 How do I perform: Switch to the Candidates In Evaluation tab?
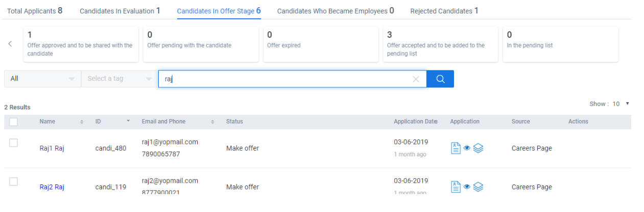point(120,11)
